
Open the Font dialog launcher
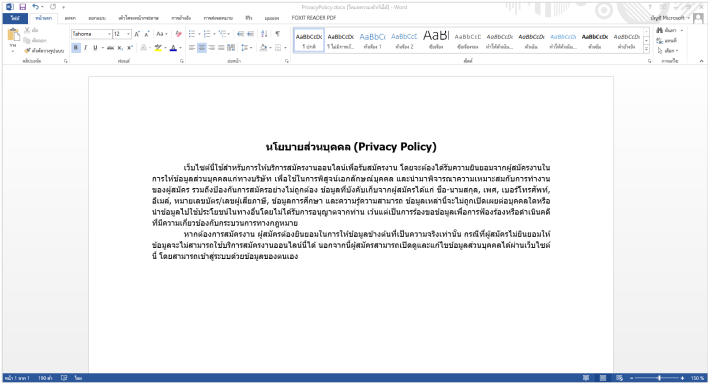[x=182, y=61]
